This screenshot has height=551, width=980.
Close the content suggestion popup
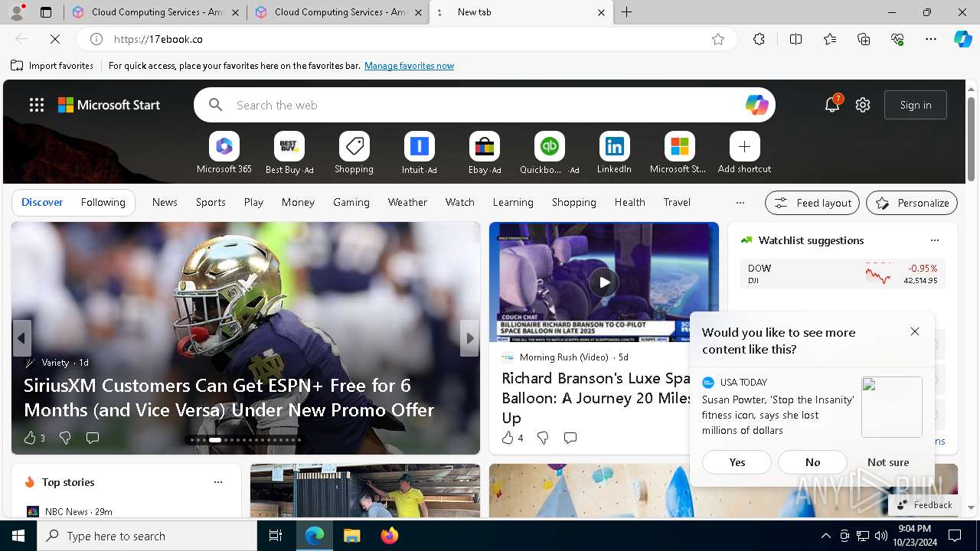point(915,331)
